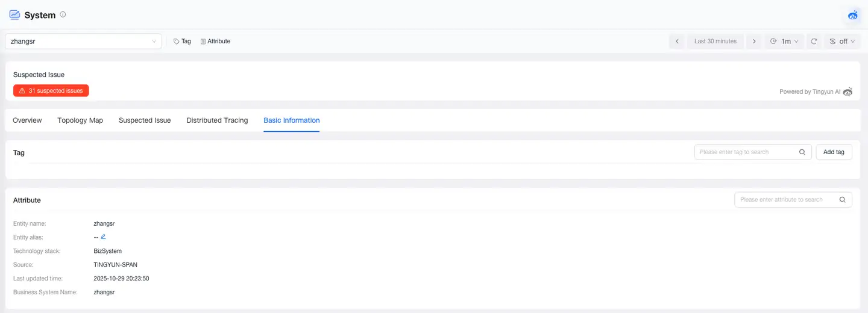Image resolution: width=868 pixels, height=313 pixels.
Task: Open the auto-refresh off dropdown
Action: pos(842,42)
